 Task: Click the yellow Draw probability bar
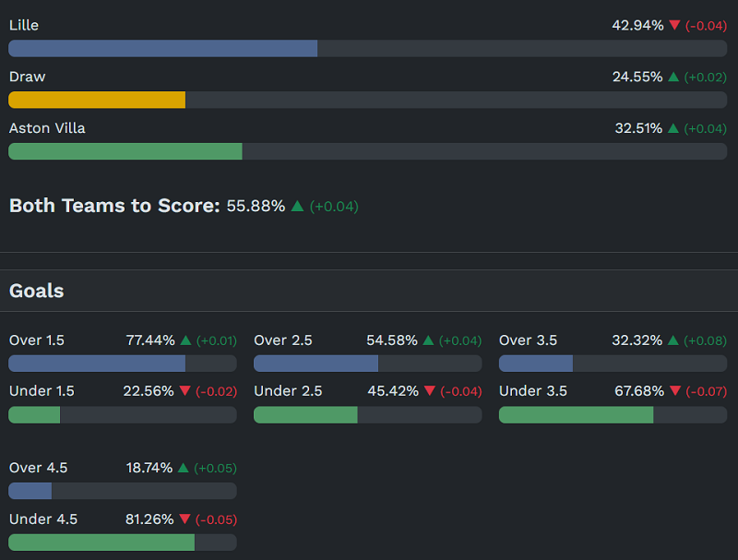point(97,100)
